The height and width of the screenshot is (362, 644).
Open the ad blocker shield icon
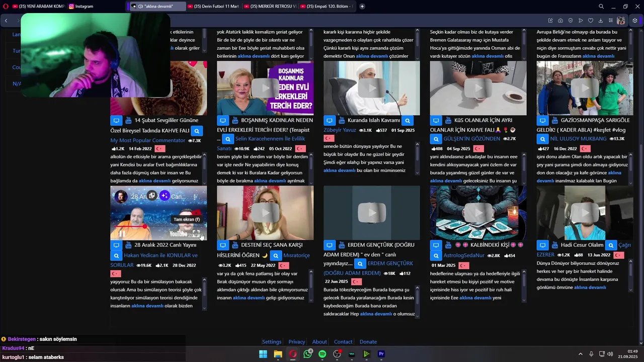tap(571, 21)
